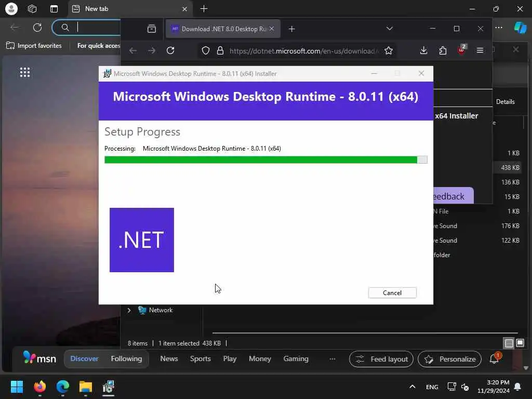Click the 438 KB file size row in Explorer

(510, 168)
